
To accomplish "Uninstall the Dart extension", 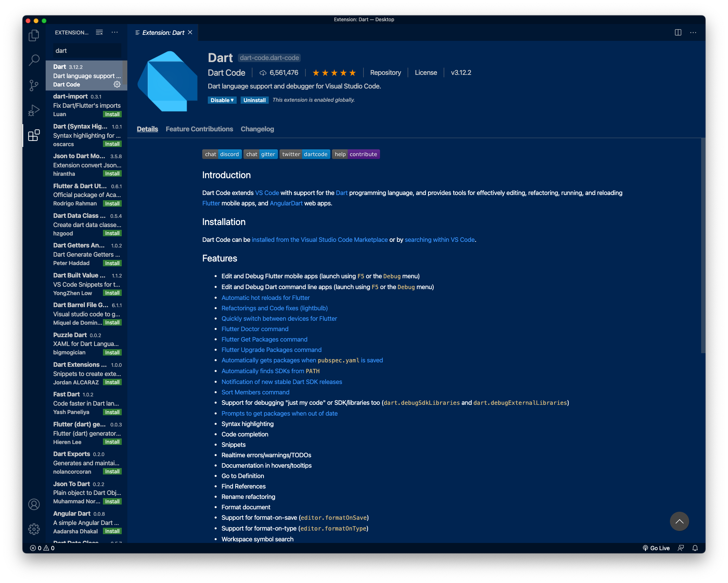I will (x=255, y=100).
